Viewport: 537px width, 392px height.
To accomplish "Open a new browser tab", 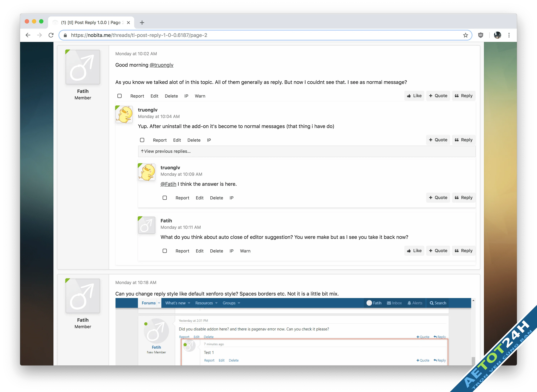I will click(x=142, y=23).
